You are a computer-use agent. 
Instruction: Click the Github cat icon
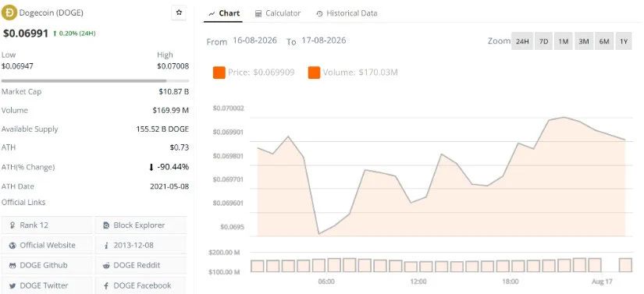pos(12,265)
